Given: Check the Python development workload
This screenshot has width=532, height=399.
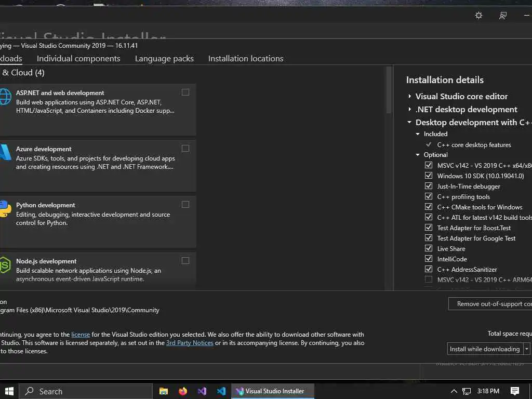Looking at the screenshot, I should point(185,204).
